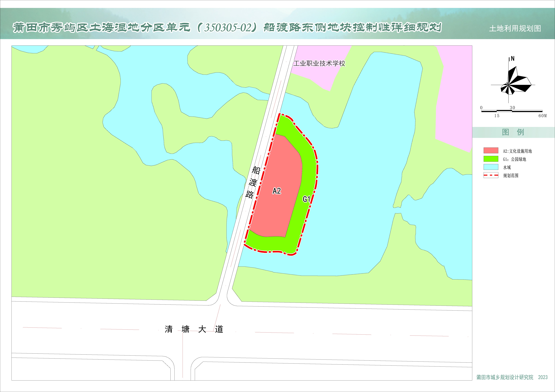The height and width of the screenshot is (392, 555).
Task: Click the 60M scale bar label
Action: point(542,116)
